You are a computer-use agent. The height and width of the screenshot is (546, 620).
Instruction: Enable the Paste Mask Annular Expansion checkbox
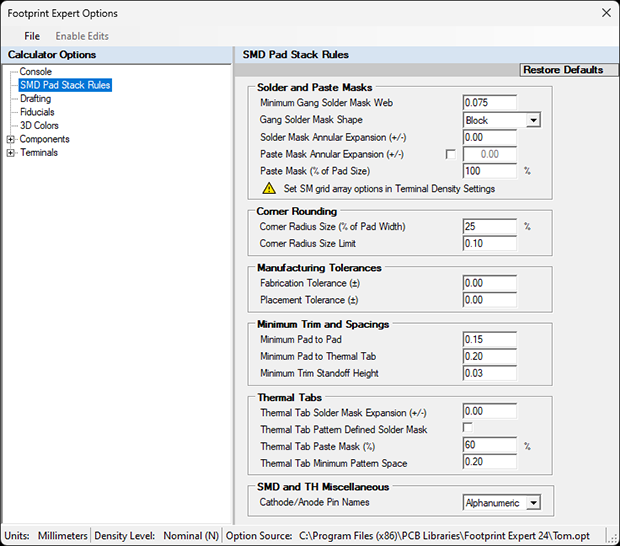click(x=451, y=154)
